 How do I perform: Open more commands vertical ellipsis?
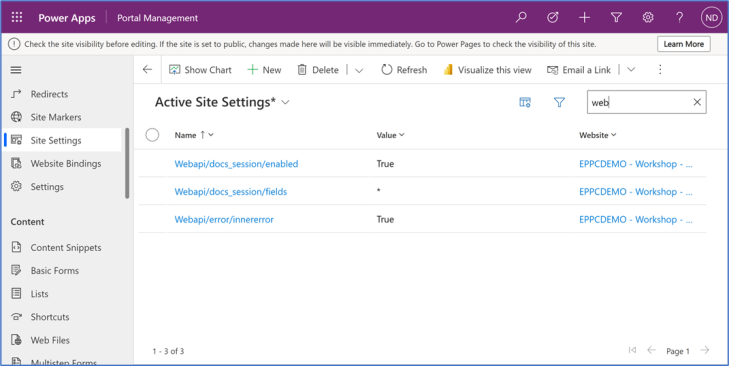tap(660, 70)
